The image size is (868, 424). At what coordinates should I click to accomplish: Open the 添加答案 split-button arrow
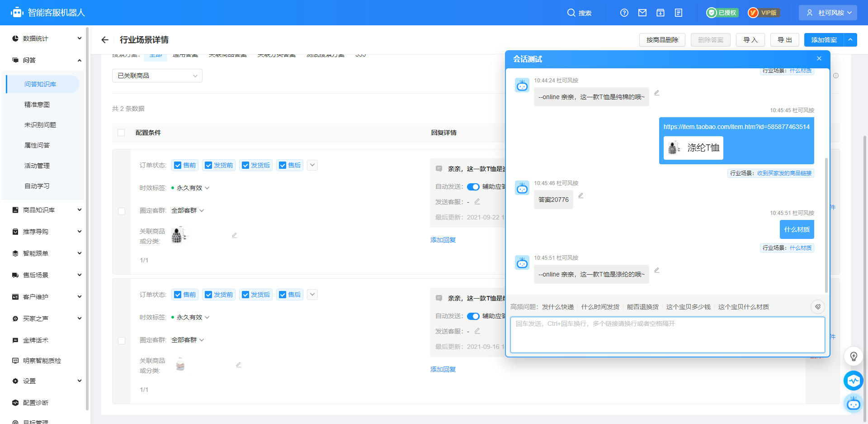(x=850, y=40)
